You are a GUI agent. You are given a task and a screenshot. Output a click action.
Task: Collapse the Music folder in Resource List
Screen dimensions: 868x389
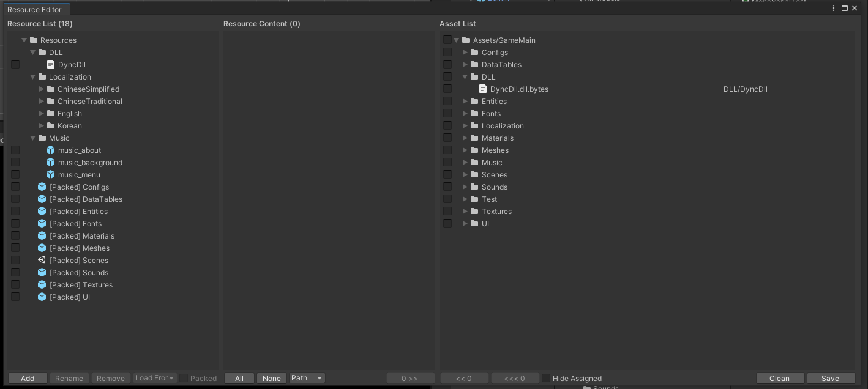[33, 138]
